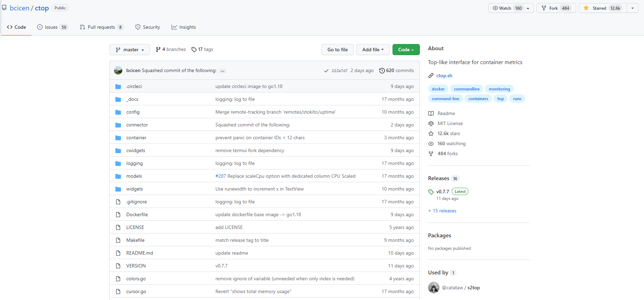This screenshot has height=300, width=644.
Task: Open the star lists dropdown arrow
Action: [x=633, y=8]
